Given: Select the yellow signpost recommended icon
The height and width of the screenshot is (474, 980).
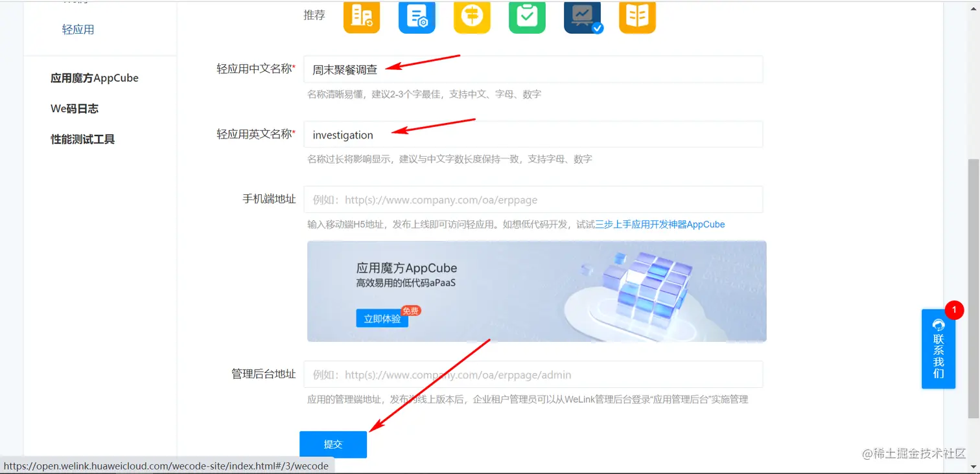Looking at the screenshot, I should pyautogui.click(x=472, y=17).
